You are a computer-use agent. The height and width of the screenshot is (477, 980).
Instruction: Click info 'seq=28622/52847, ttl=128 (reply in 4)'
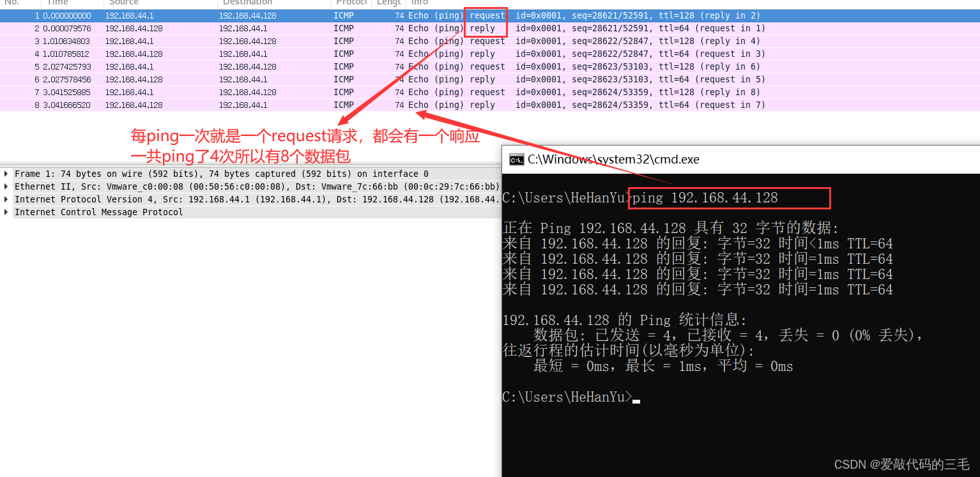point(666,41)
